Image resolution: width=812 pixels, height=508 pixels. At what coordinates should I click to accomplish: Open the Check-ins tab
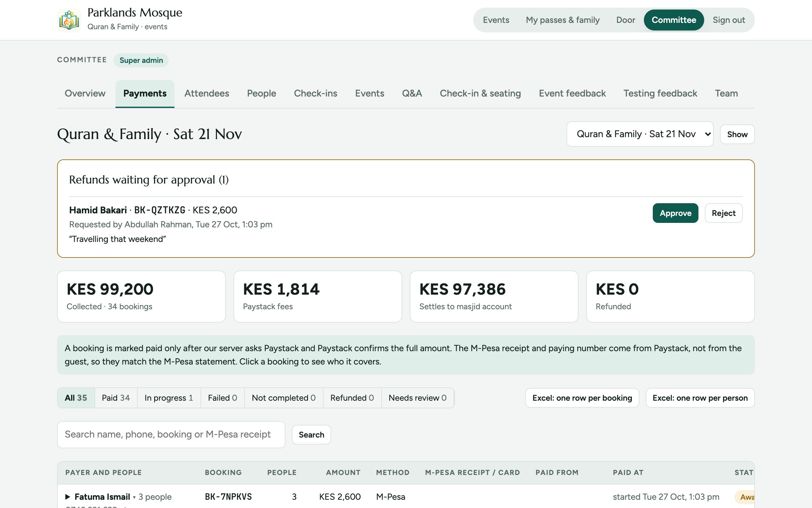(x=315, y=93)
